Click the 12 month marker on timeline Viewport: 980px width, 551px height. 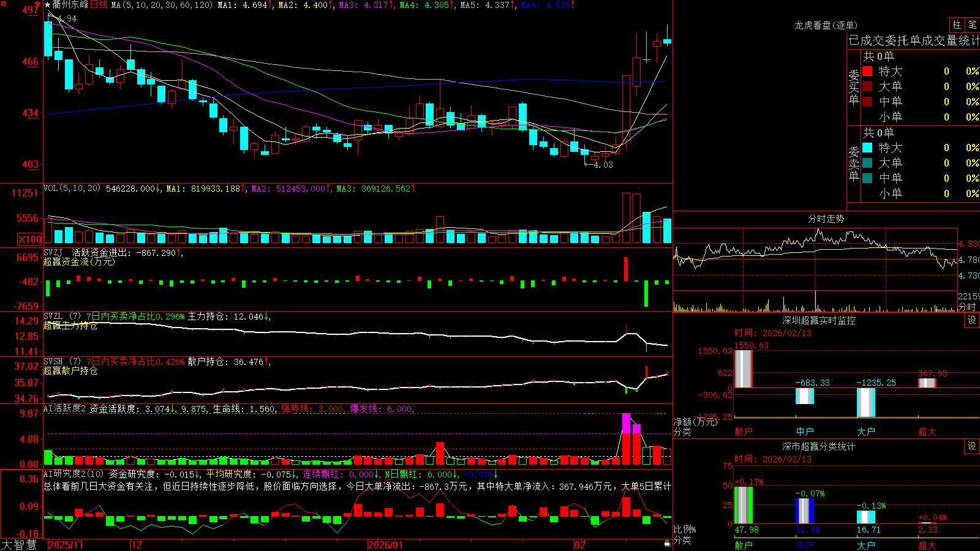pyautogui.click(x=137, y=545)
